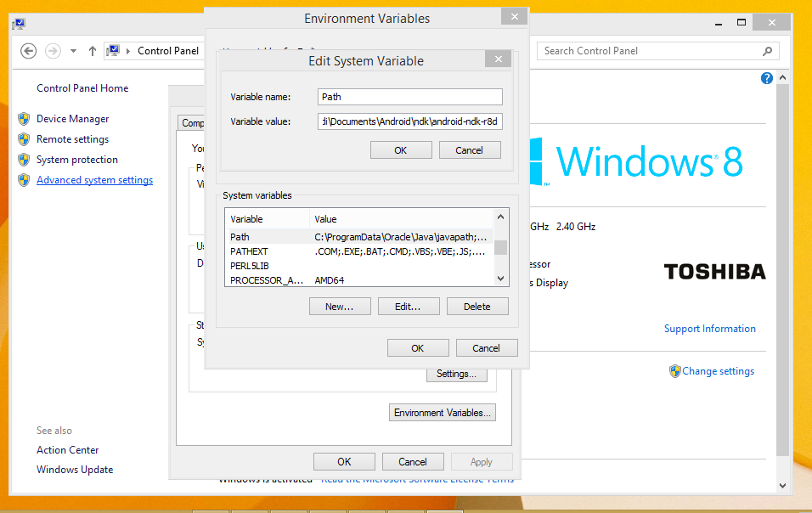
Task: Click the search magnifier icon
Action: [x=767, y=51]
